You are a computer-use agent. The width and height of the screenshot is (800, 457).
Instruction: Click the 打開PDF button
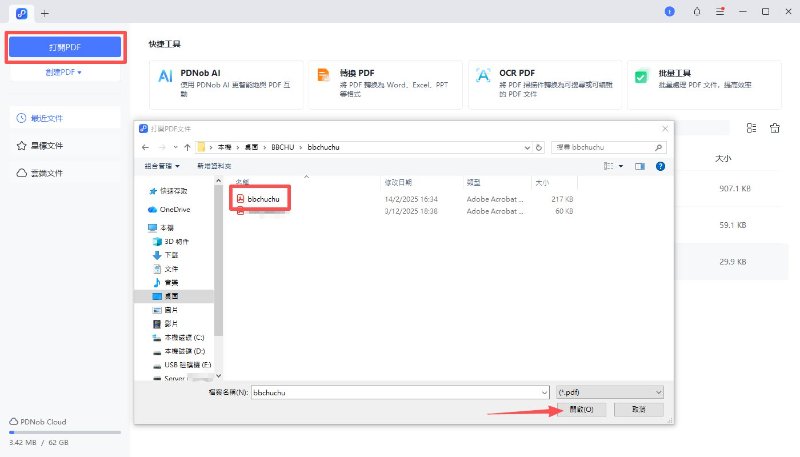click(x=65, y=47)
